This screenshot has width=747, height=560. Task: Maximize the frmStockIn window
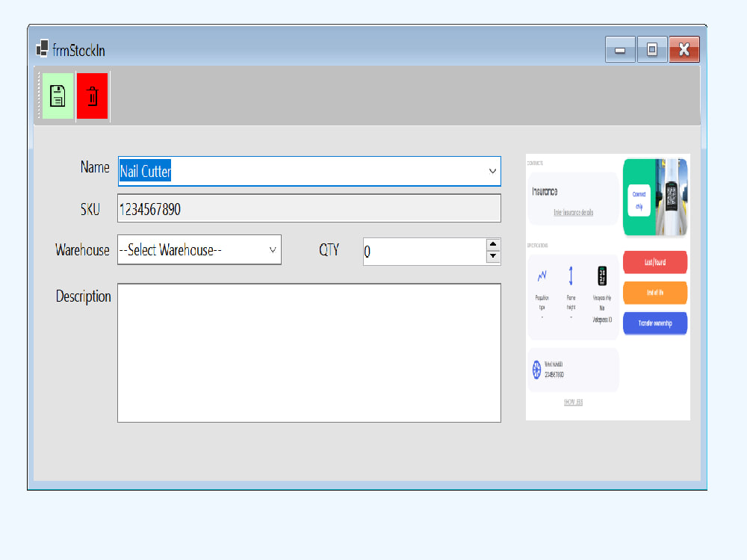[651, 49]
